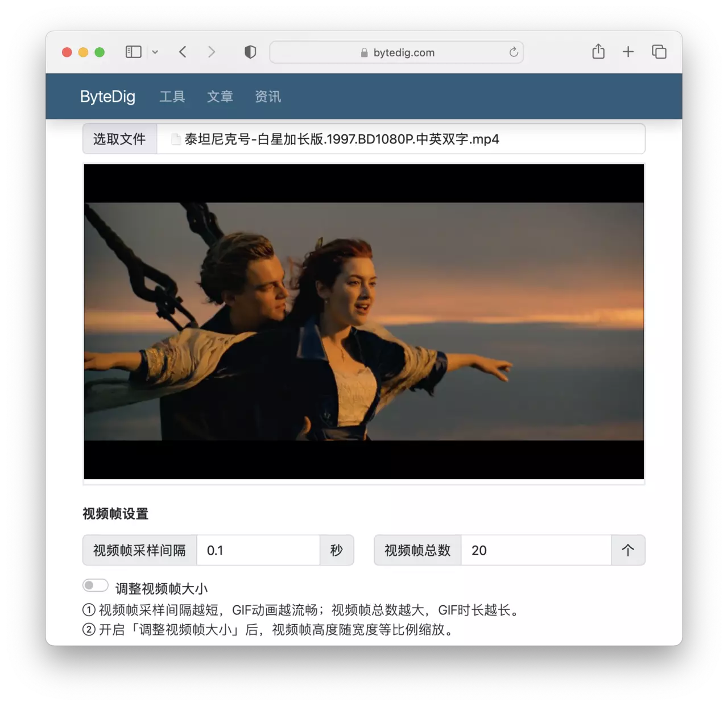Show tab overview icon
Screen dimensions: 728x706
[x=659, y=52]
